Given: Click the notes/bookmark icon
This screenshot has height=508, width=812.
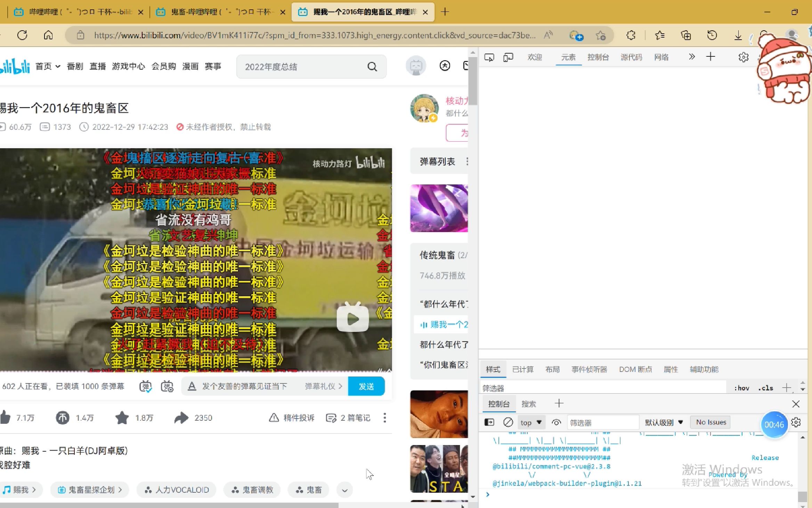Looking at the screenshot, I should click(332, 417).
